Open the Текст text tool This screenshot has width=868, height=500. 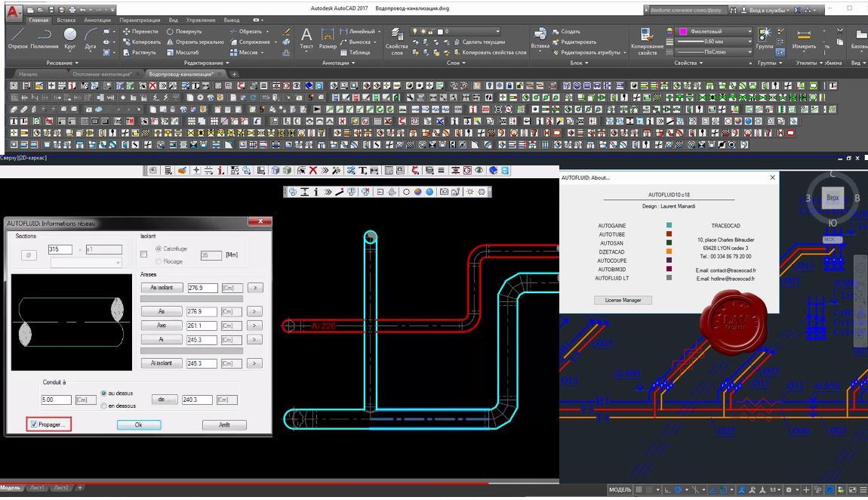click(306, 39)
